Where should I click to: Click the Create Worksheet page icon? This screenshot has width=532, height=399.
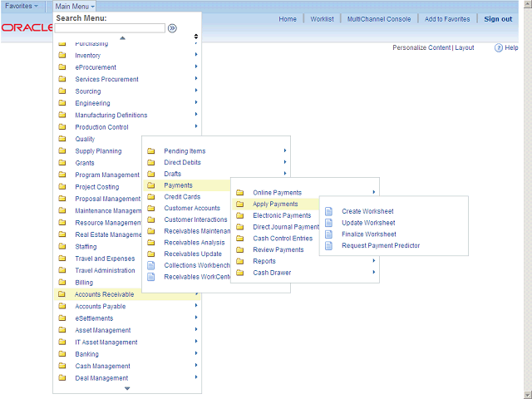pos(329,211)
